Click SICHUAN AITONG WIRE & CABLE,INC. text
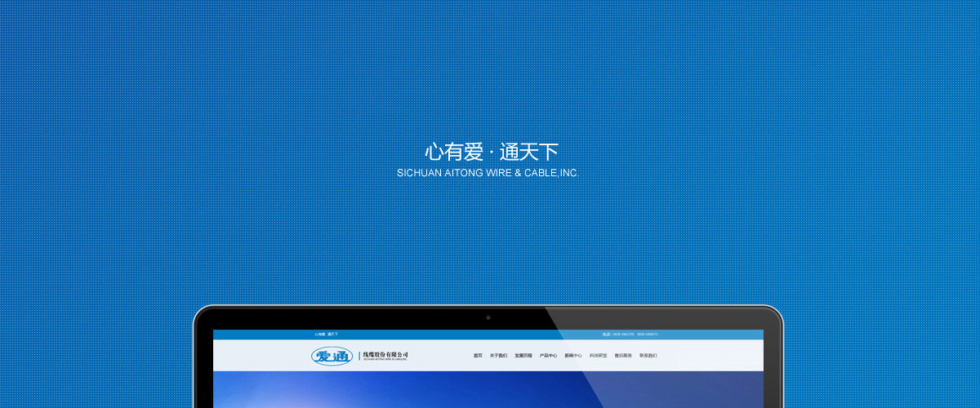The image size is (980, 408). [488, 173]
